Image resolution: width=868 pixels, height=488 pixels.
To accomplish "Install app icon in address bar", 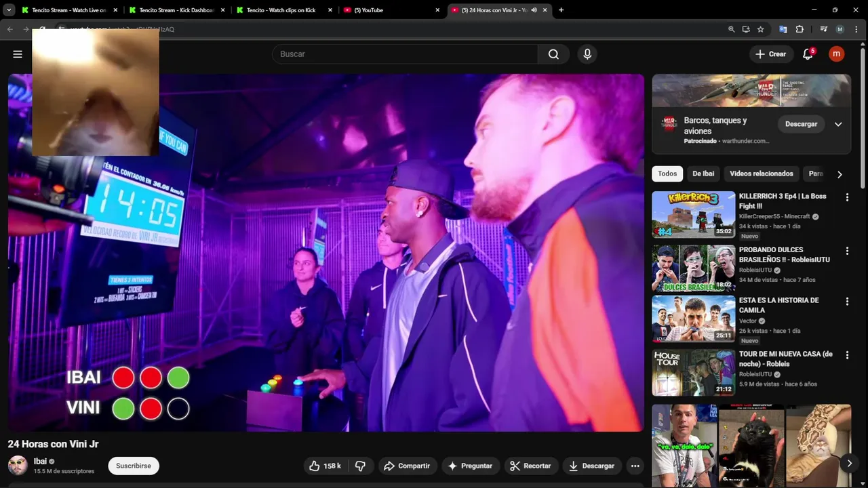I will (746, 29).
